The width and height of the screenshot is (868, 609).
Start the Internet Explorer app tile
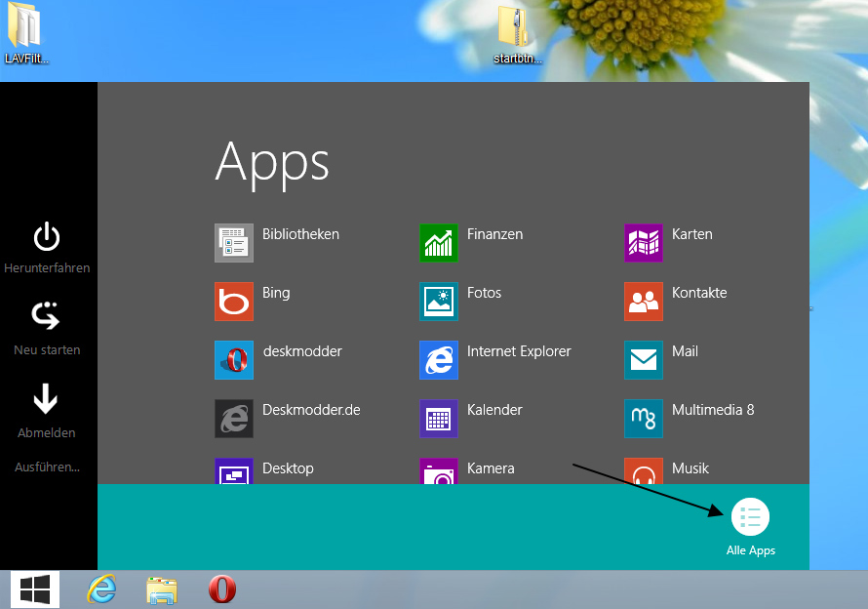point(439,359)
